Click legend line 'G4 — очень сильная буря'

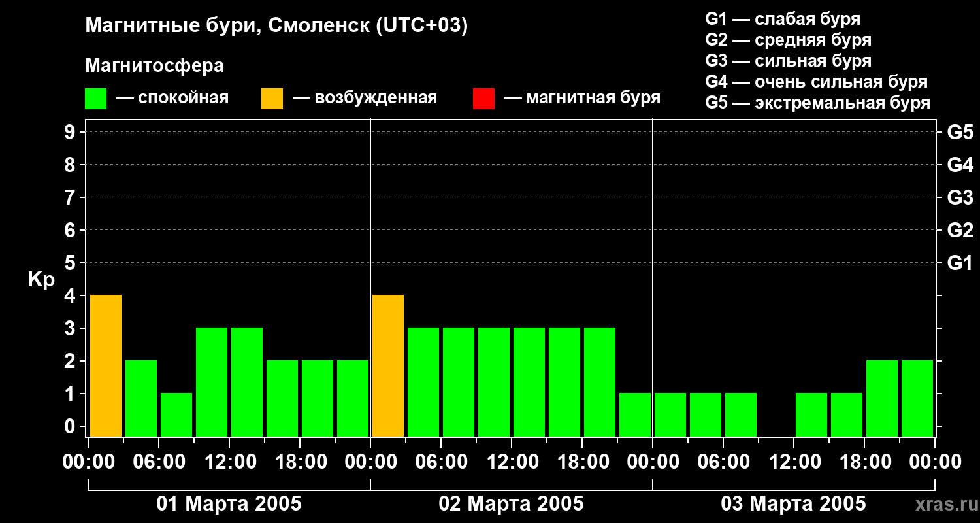(x=817, y=82)
